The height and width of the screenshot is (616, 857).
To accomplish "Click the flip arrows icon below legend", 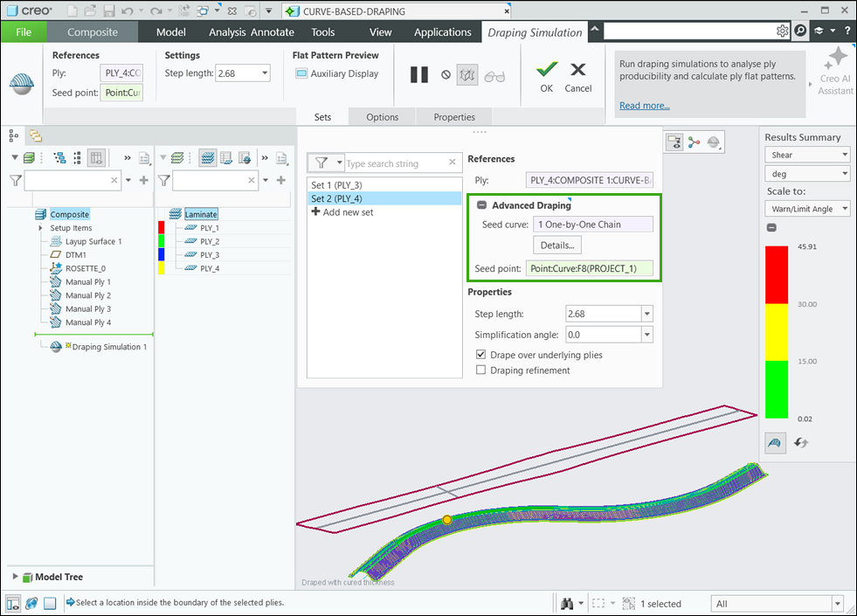I will [801, 443].
